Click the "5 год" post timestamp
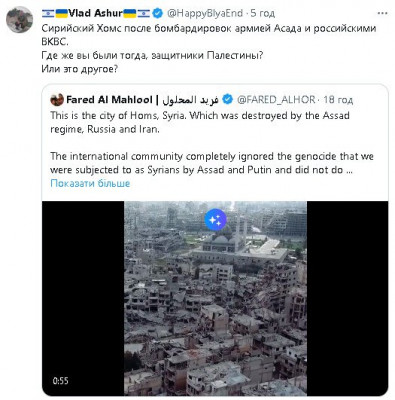The width and height of the screenshot is (395, 400). point(263,13)
